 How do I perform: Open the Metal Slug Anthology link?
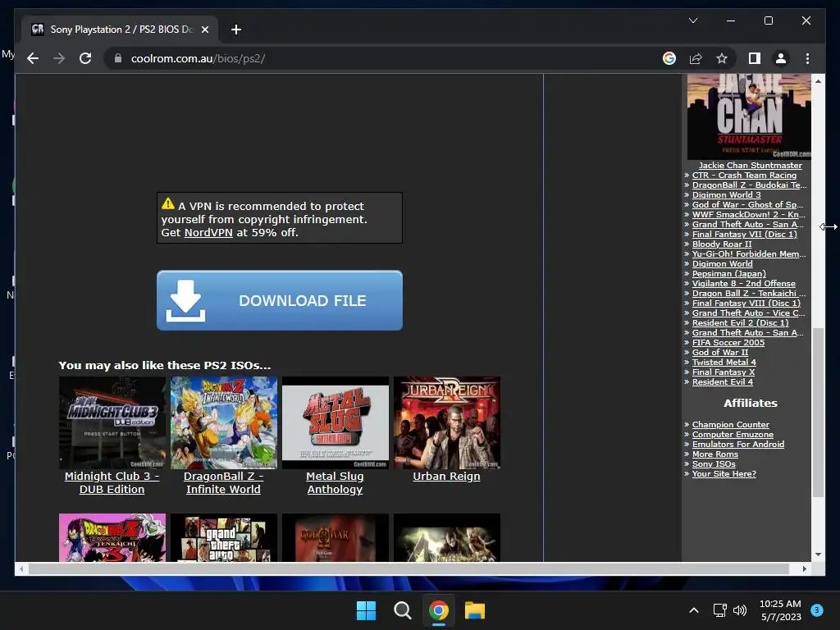click(335, 482)
